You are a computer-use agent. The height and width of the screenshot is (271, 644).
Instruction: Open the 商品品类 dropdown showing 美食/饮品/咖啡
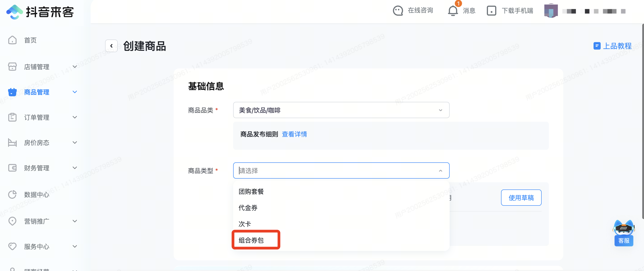click(x=341, y=110)
